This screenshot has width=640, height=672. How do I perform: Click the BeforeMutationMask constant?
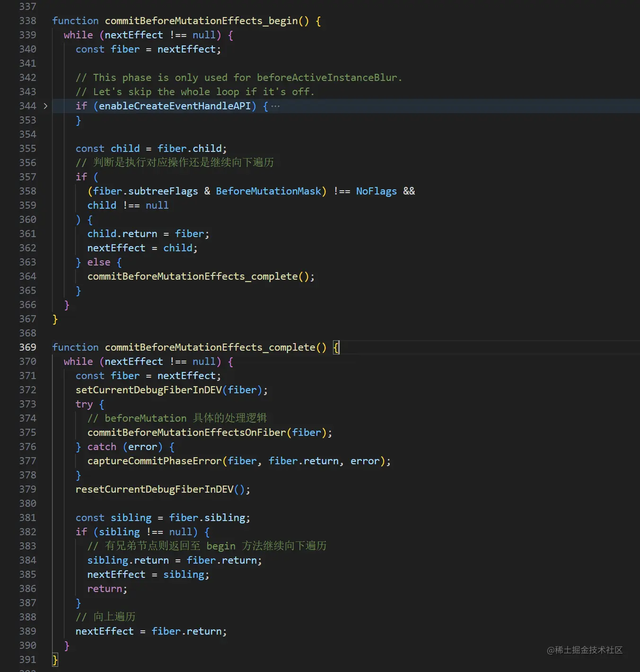269,191
